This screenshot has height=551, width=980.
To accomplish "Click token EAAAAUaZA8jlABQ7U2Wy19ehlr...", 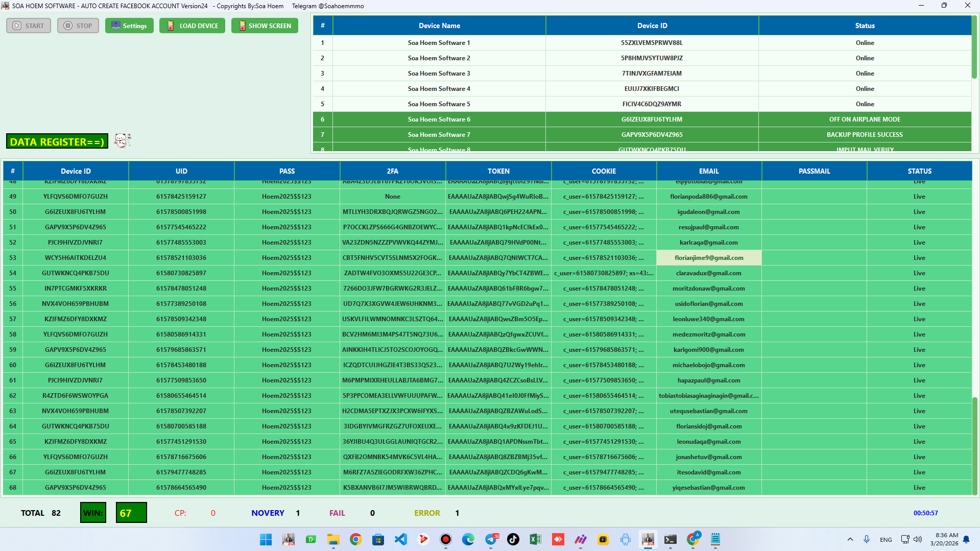I will point(498,365).
